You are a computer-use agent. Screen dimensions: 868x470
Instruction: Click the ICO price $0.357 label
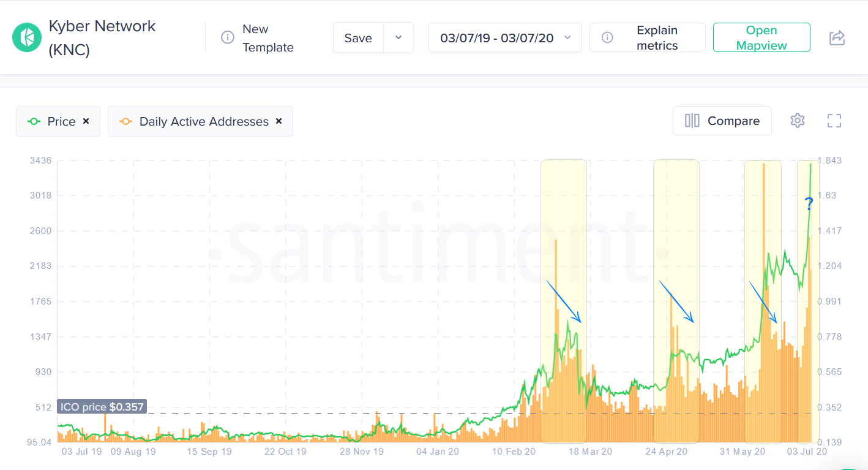click(x=102, y=407)
